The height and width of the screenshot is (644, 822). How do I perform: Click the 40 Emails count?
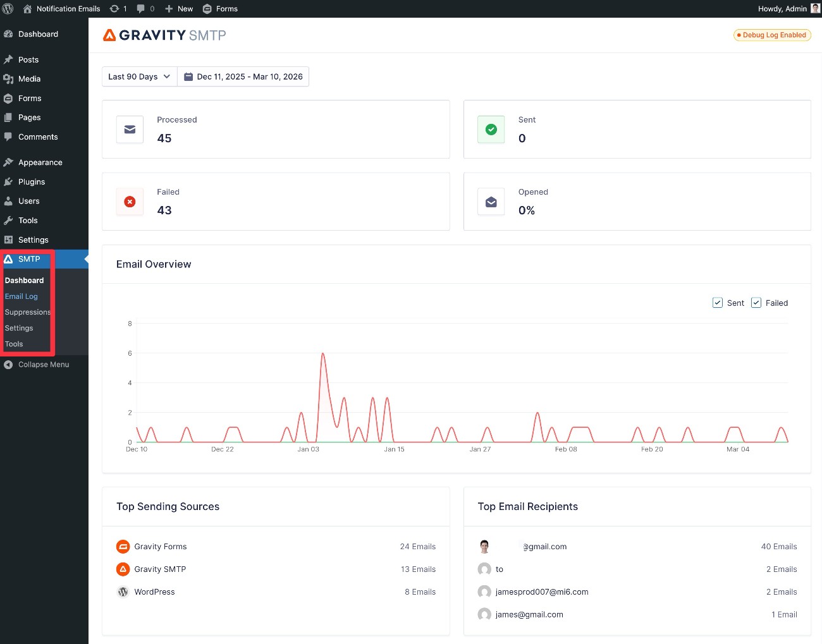coord(779,547)
